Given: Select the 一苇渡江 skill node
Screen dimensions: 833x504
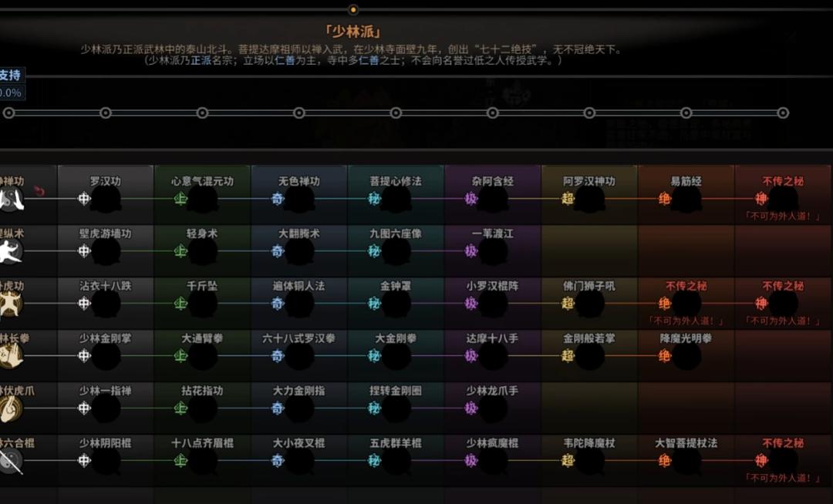Looking at the screenshot, I should click(x=493, y=251).
